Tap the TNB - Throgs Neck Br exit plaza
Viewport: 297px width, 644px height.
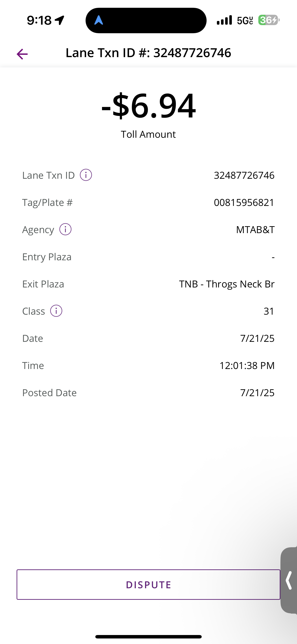pos(227,284)
